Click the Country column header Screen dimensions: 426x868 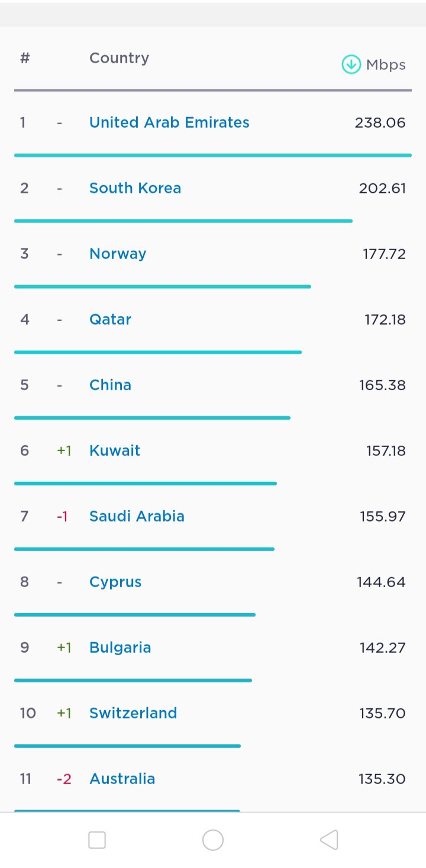tap(119, 58)
